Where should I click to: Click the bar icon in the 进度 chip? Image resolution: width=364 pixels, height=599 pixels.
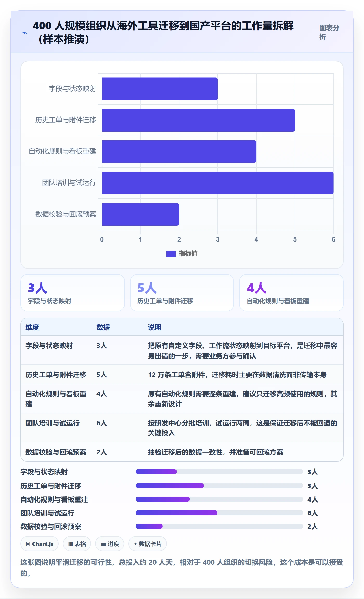tap(103, 544)
